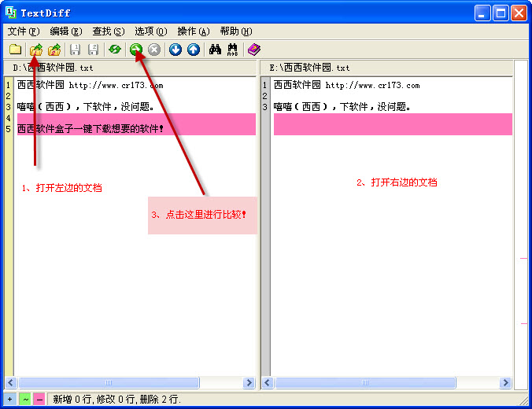Viewport: 532px width, 409px height.
Task: Open file 1 into left pane
Action: point(36,50)
